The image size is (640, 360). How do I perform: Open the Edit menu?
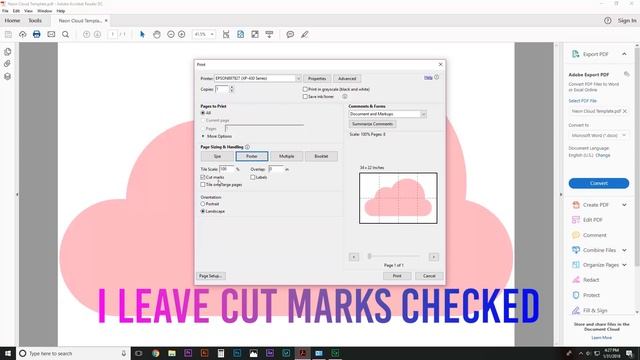coord(16,11)
